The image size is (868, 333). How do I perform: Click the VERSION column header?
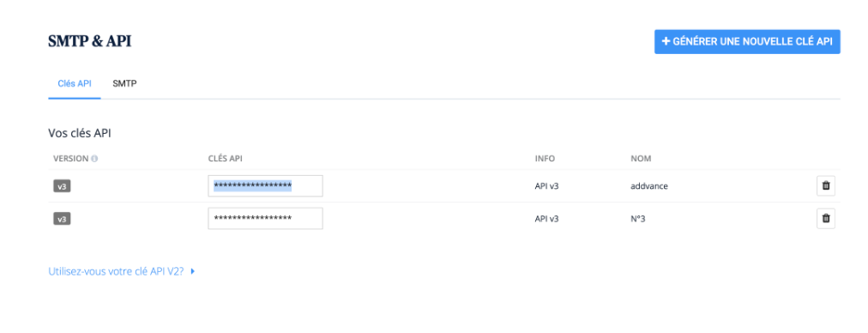click(x=71, y=159)
